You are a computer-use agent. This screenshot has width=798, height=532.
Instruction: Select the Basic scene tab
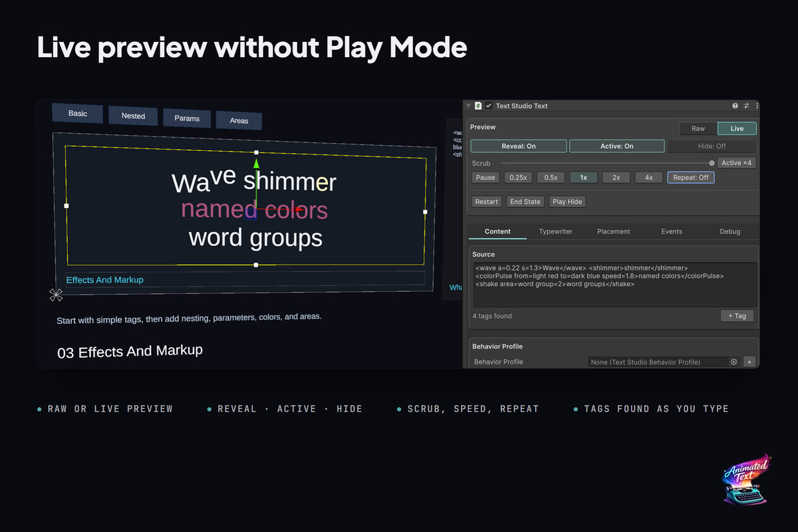pyautogui.click(x=78, y=114)
